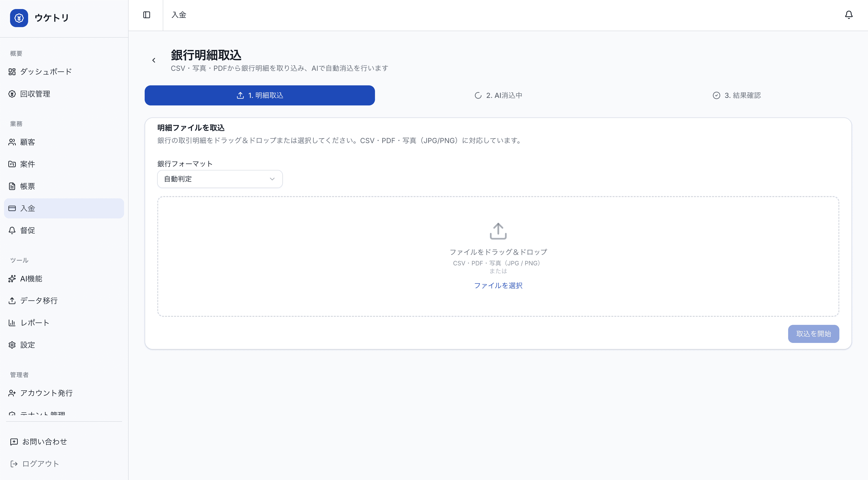Collapse the 銀行明細取込 page with back arrow
Screen dimensions: 868x480
pyautogui.click(x=154, y=60)
